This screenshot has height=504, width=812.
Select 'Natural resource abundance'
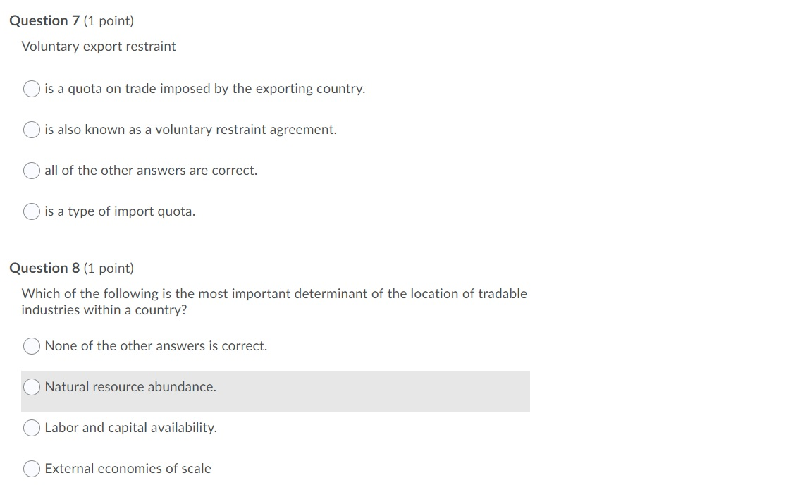click(31, 387)
